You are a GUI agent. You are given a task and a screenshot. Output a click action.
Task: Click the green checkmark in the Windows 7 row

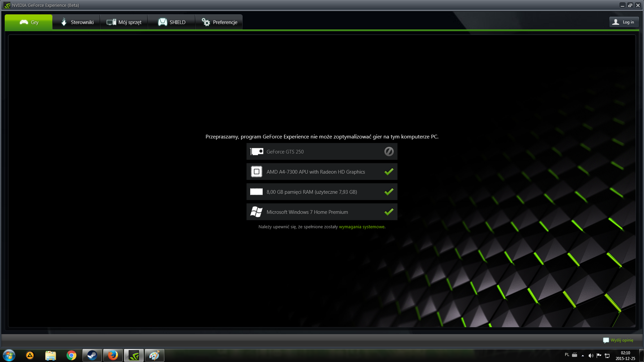click(x=389, y=212)
